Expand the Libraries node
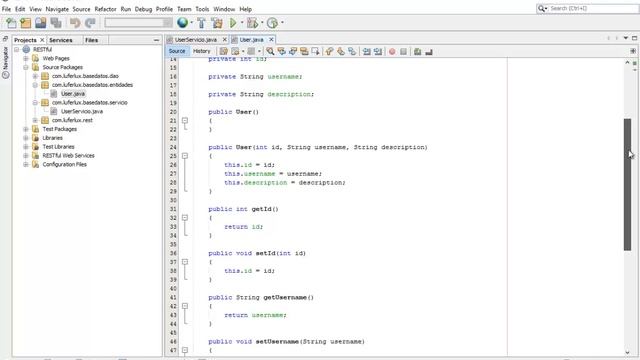 (x=26, y=138)
